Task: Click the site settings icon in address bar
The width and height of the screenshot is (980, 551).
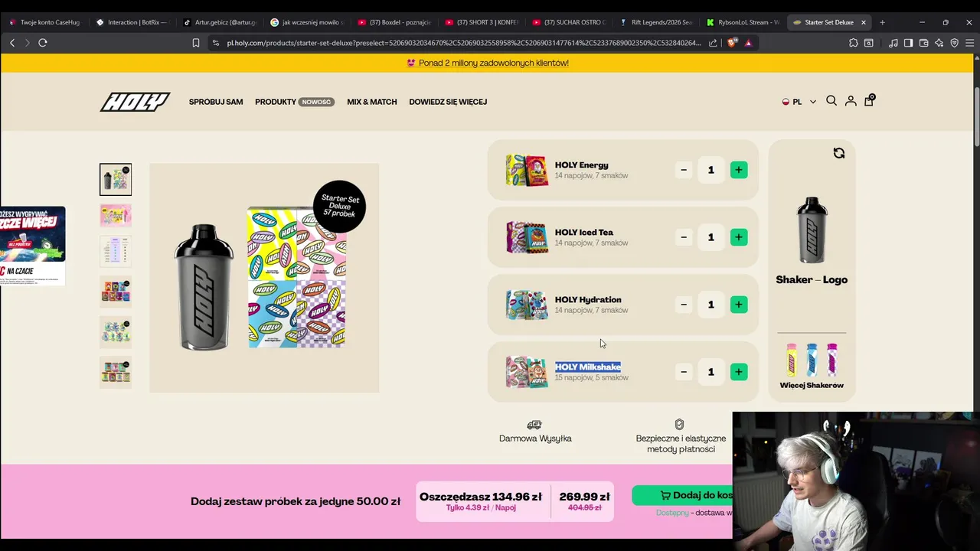Action: click(215, 43)
